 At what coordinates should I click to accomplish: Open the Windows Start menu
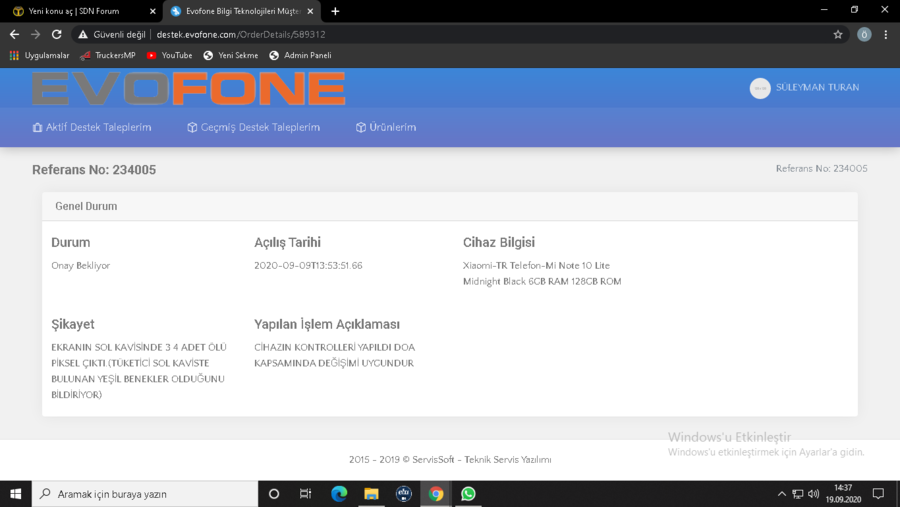click(15, 494)
